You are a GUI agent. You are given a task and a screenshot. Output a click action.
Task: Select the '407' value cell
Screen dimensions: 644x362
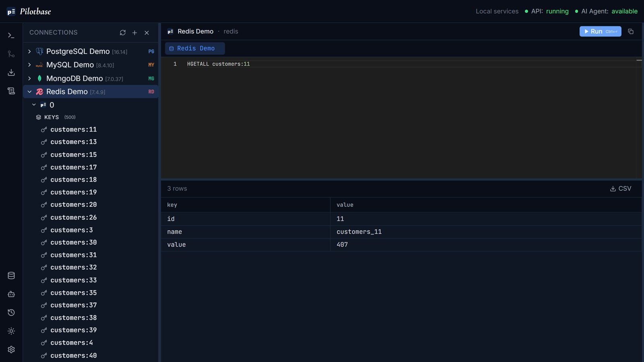pyautogui.click(x=486, y=245)
